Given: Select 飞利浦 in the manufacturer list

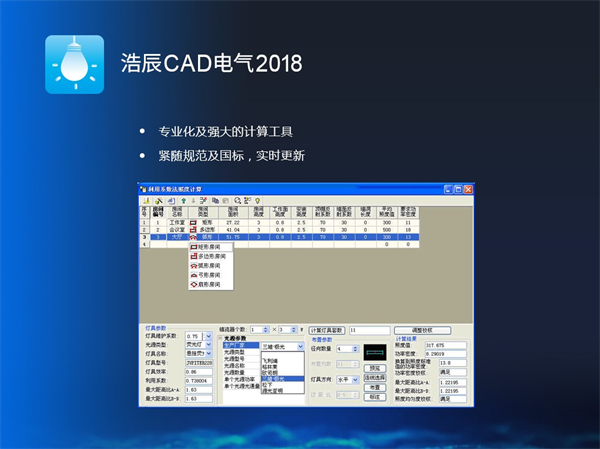Looking at the screenshot, I should pyautogui.click(x=282, y=361).
